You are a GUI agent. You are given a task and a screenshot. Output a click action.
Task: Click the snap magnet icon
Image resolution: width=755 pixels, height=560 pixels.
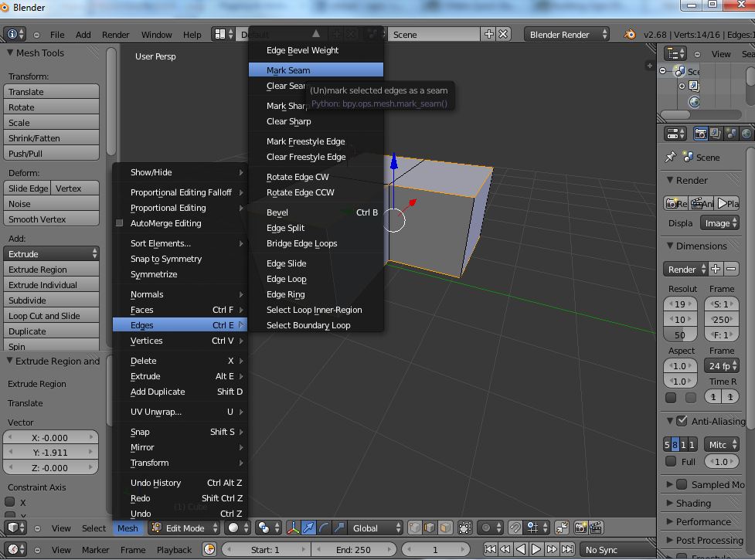click(x=515, y=528)
